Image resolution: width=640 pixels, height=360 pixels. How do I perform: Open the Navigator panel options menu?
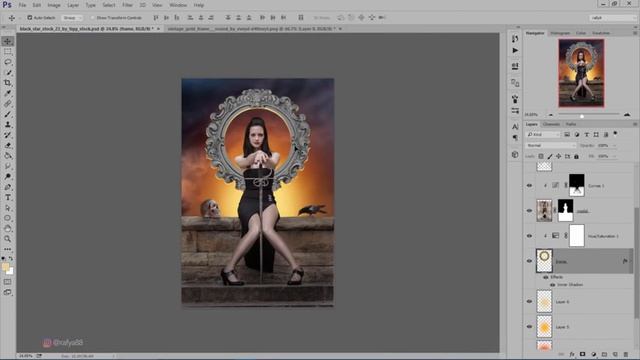click(x=635, y=33)
